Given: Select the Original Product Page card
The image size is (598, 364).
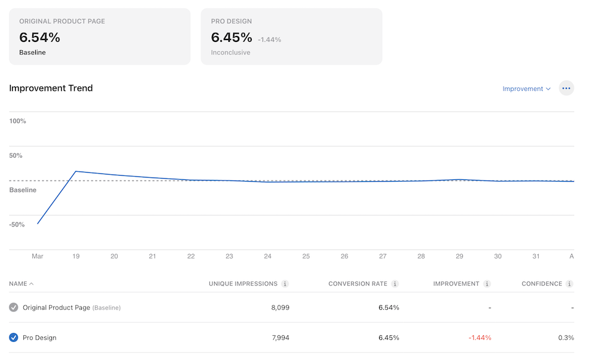Looking at the screenshot, I should click(99, 36).
